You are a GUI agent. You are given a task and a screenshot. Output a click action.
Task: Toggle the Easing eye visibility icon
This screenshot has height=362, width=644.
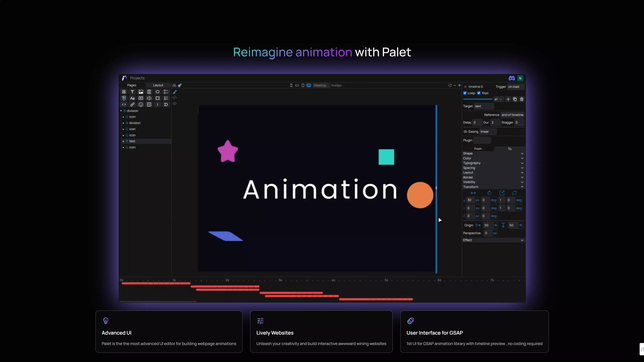[x=465, y=132]
